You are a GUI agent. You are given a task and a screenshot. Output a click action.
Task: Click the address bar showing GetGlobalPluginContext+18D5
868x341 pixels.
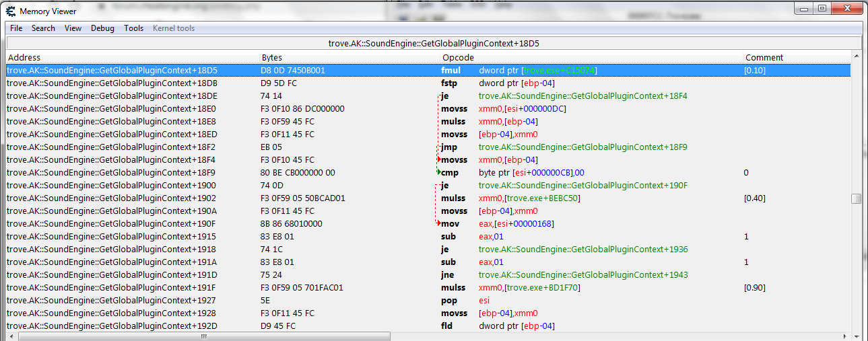(434, 43)
